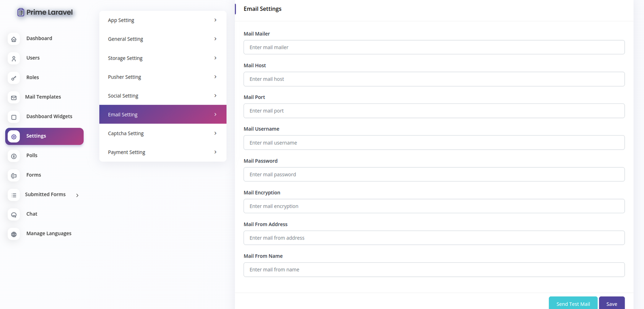The height and width of the screenshot is (309, 644).
Task: Select Storage Setting menu item
Action: coord(125,58)
